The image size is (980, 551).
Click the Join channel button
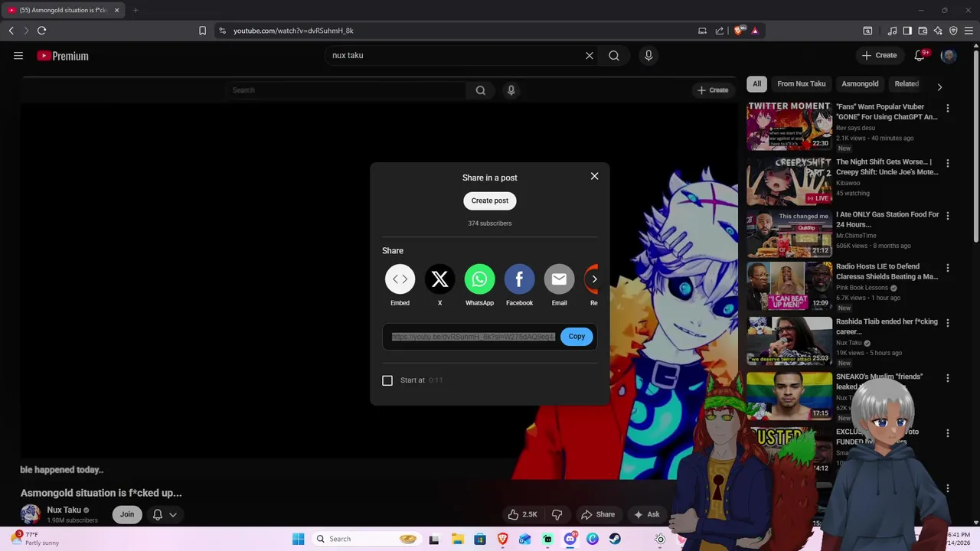tap(127, 515)
